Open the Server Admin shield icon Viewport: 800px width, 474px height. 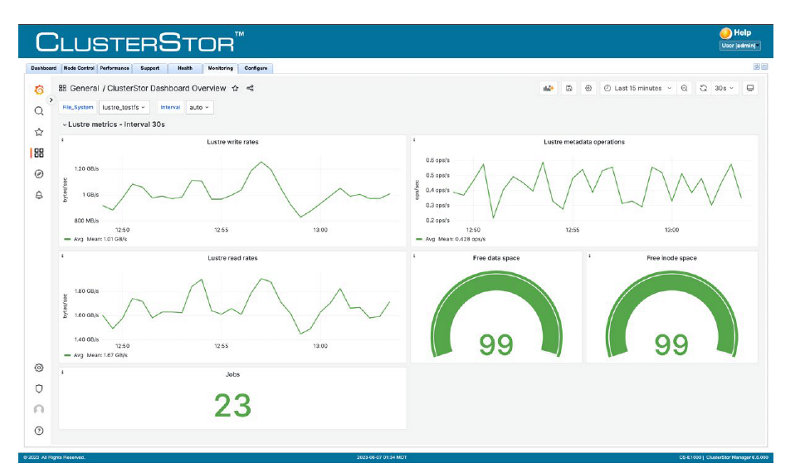[39, 388]
